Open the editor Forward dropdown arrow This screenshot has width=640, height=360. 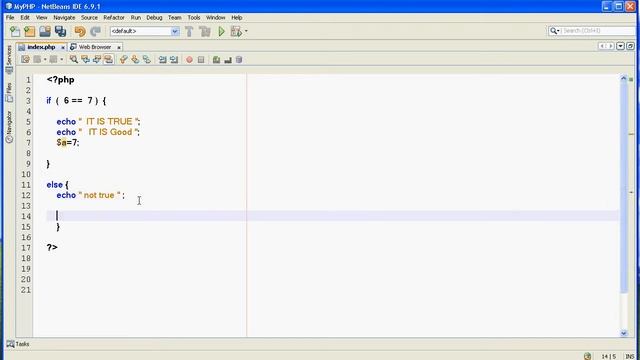pos(61,60)
